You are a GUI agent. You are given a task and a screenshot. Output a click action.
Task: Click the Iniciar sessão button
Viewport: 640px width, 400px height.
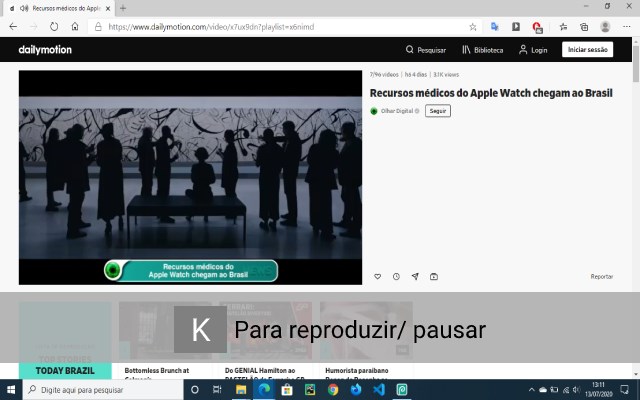pyautogui.click(x=587, y=49)
